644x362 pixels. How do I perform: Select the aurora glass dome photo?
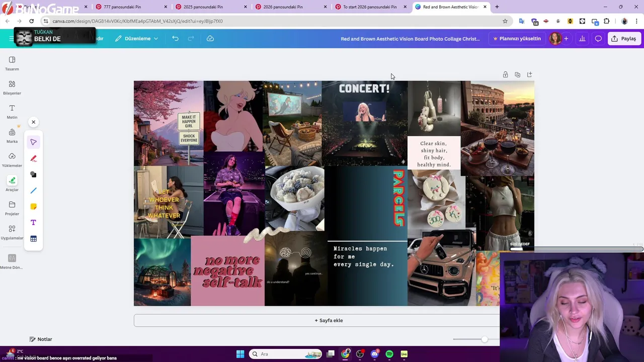(162, 271)
